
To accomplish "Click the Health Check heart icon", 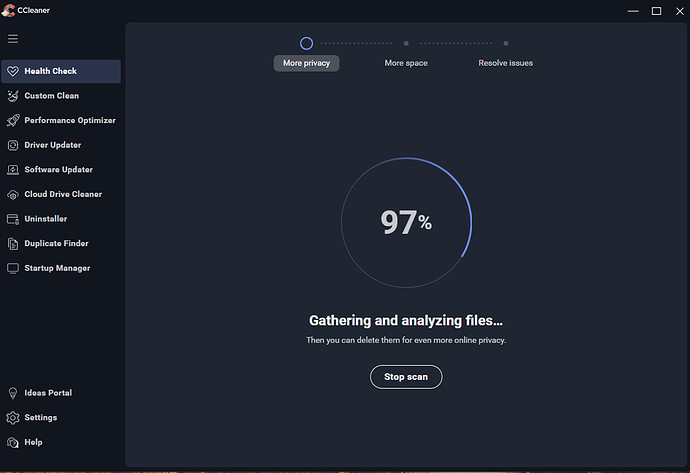I will (13, 71).
